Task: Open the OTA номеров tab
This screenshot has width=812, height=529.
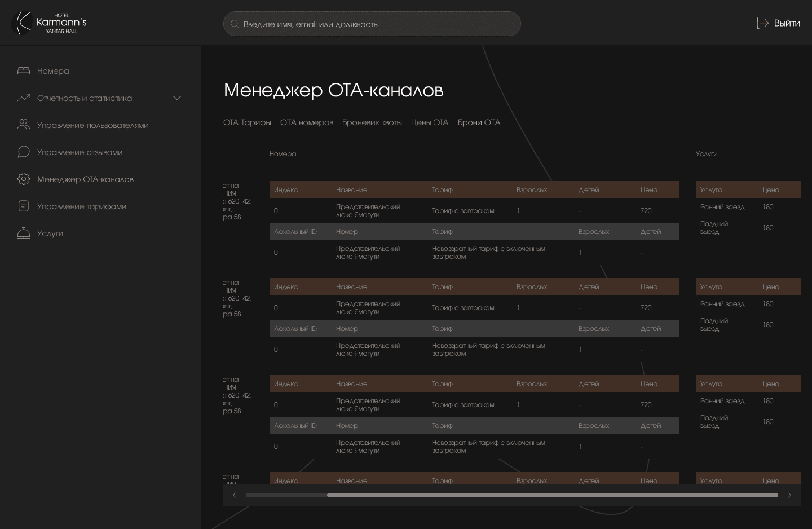Action: [x=307, y=122]
